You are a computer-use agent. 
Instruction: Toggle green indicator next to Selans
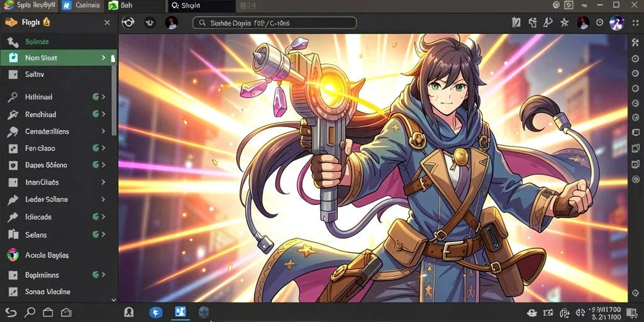pos(96,235)
